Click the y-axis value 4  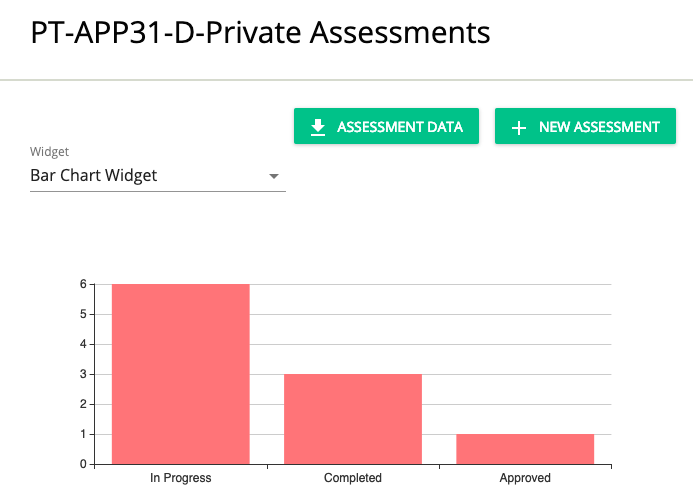pyautogui.click(x=83, y=344)
